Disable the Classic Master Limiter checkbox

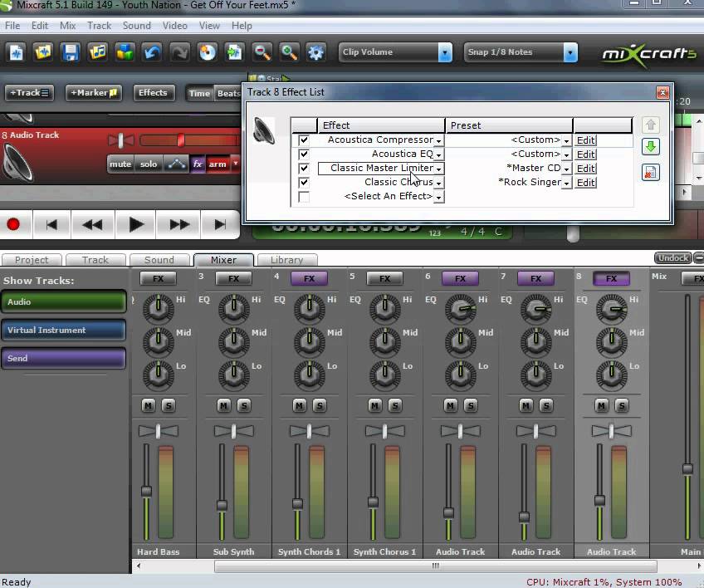pyautogui.click(x=304, y=168)
